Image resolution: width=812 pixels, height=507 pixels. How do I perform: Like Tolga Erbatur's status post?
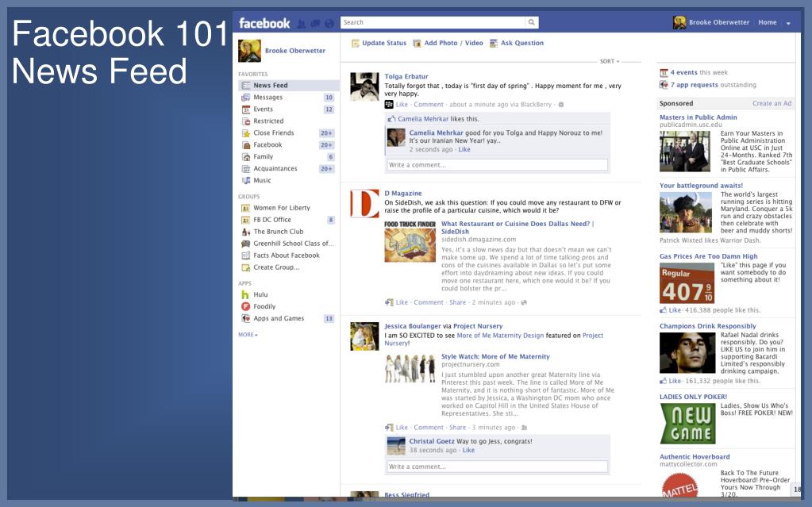coord(402,105)
